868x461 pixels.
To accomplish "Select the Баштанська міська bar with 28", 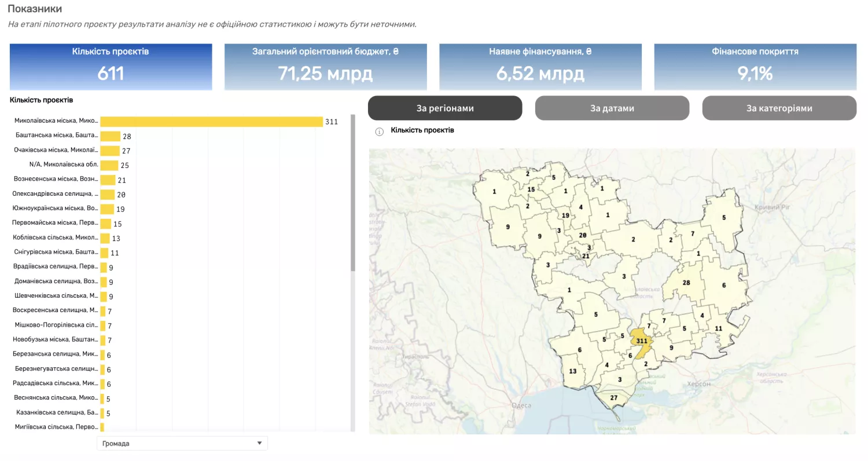I will coord(110,136).
